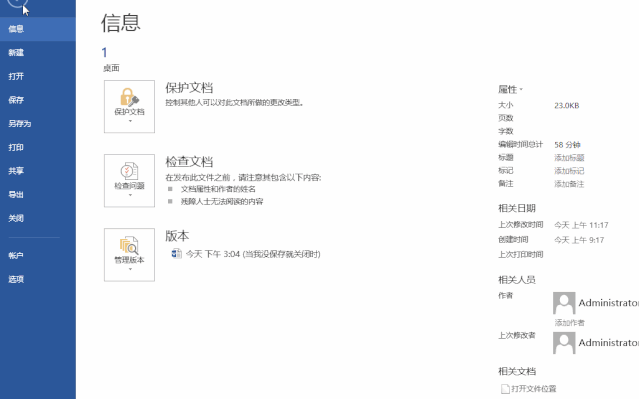Click the 上次打印时间 label
Viewport: 639px width, 399px height.
[x=520, y=255]
